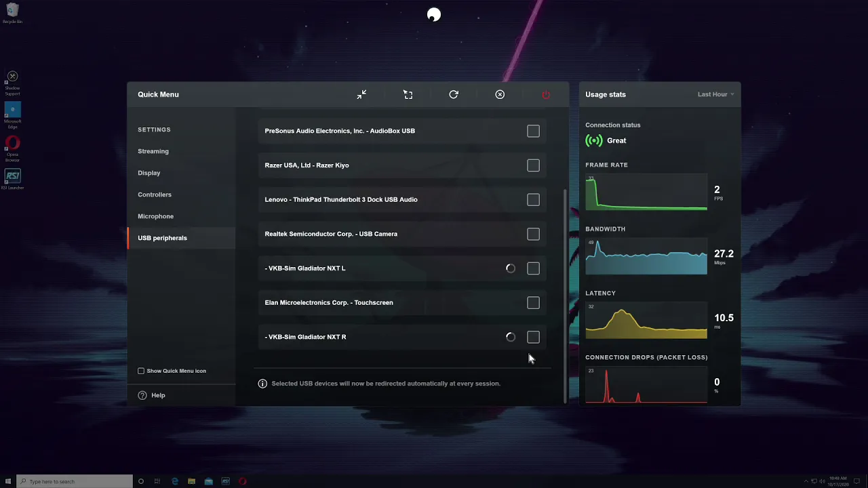Launch Edge from the taskbar
This screenshot has width=868, height=488.
tap(175, 481)
